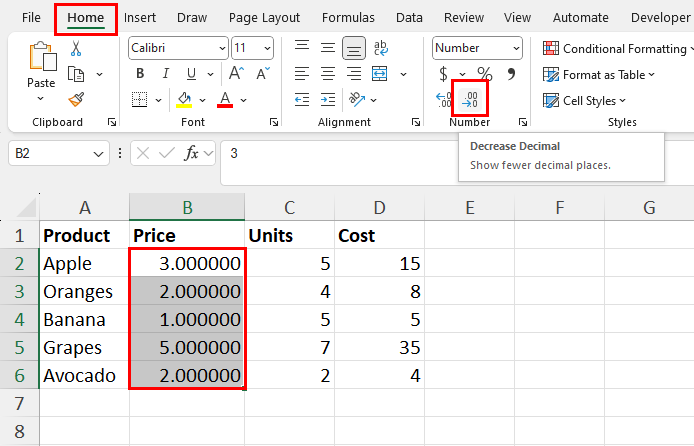Increase font size with larger A
This screenshot has height=446, width=694.
pos(236,73)
